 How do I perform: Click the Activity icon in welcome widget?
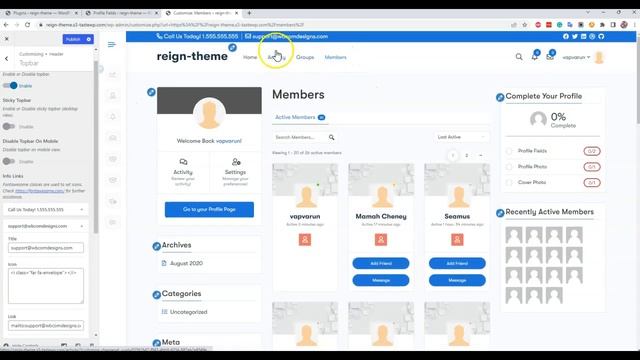click(183, 162)
